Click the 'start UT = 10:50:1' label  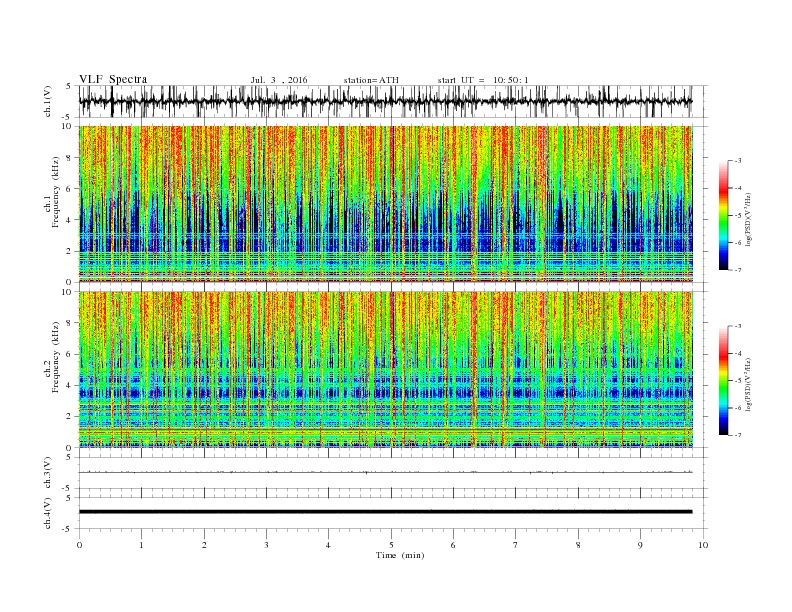coord(483,80)
